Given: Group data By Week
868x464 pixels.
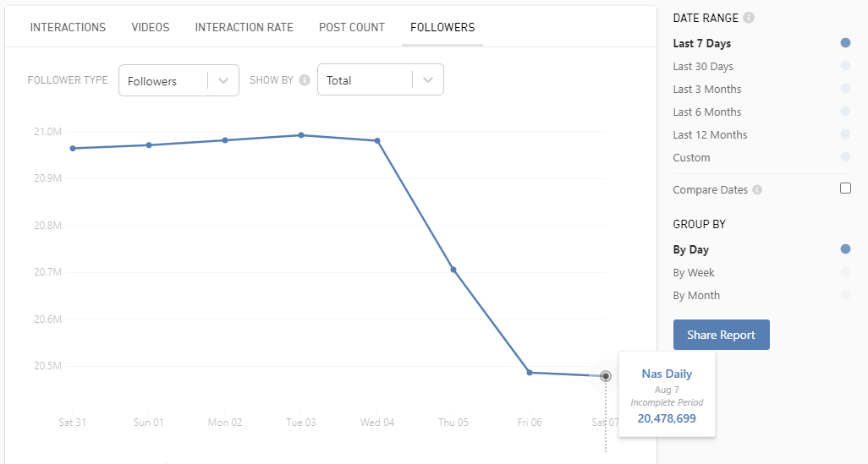Looking at the screenshot, I should pyautogui.click(x=845, y=272).
